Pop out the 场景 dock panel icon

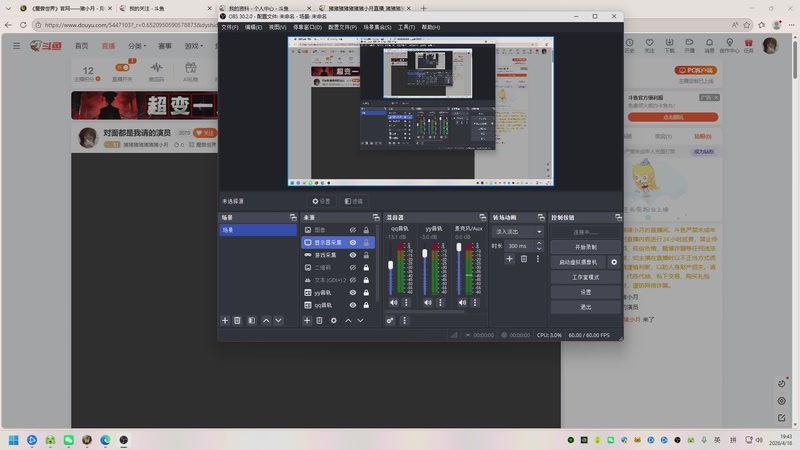click(x=293, y=217)
